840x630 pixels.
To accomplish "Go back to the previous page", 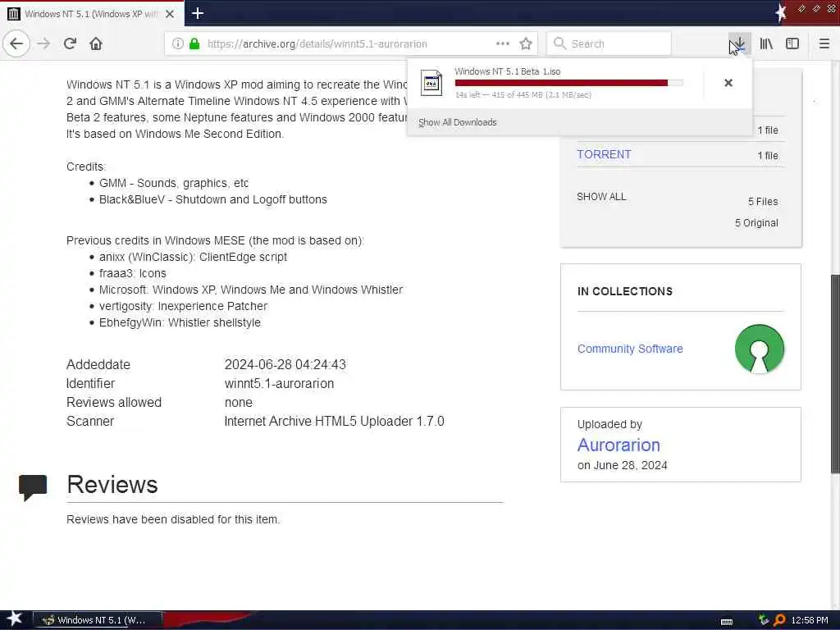I will pos(16,43).
